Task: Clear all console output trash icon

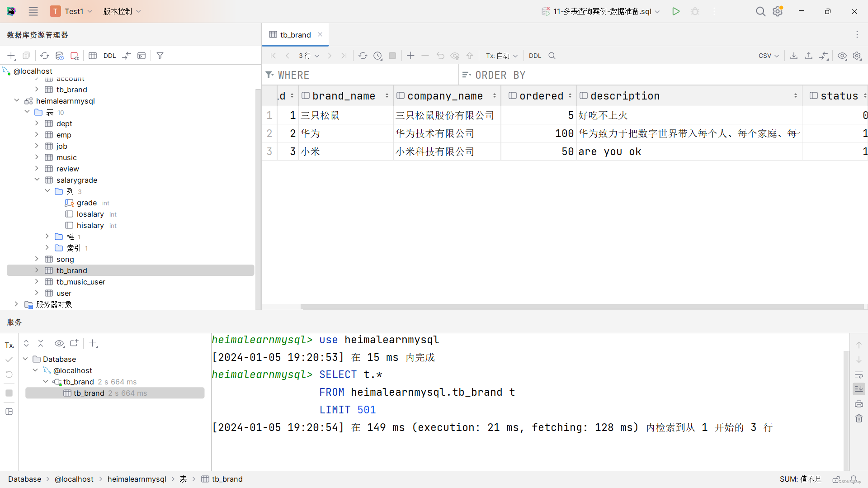Action: pos(859,418)
